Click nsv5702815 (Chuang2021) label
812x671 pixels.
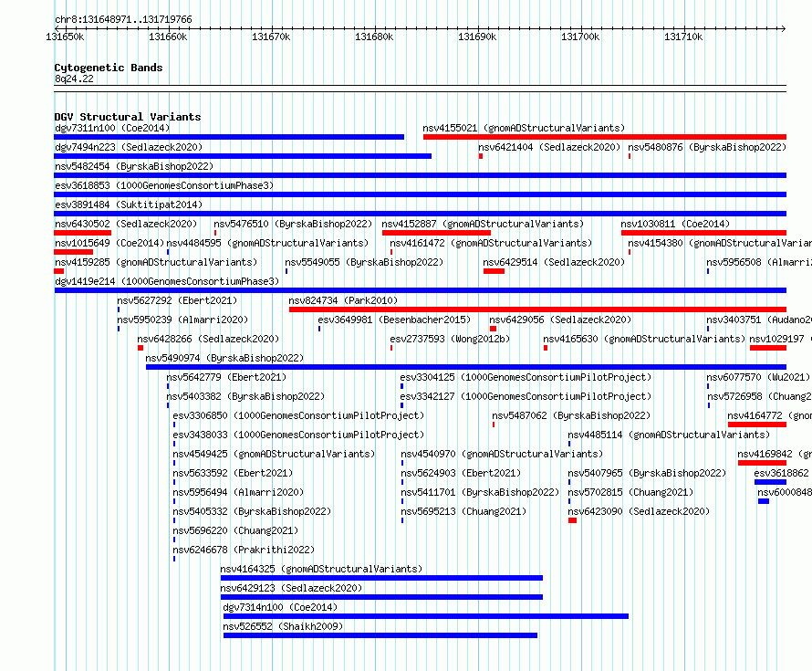(630, 492)
